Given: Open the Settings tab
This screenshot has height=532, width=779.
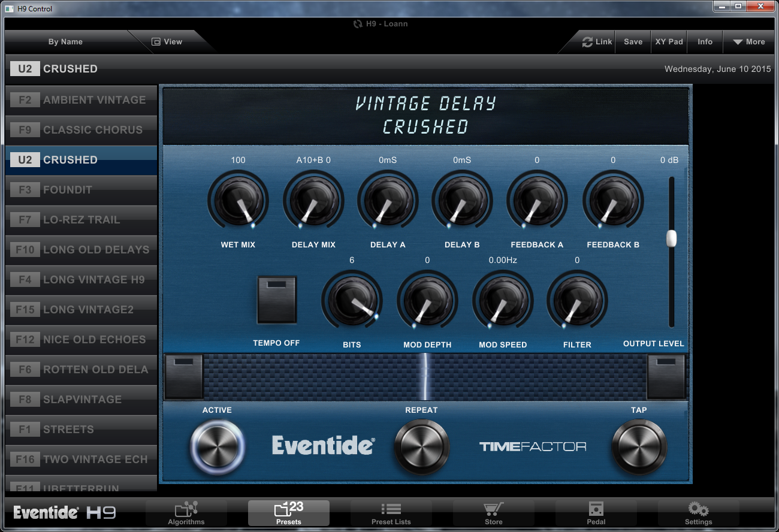Looking at the screenshot, I should (698, 513).
